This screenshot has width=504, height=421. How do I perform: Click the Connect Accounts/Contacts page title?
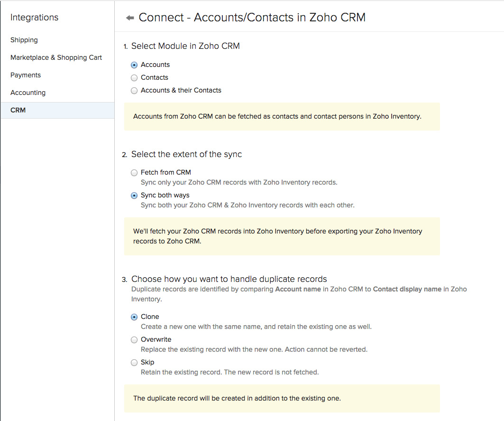pyautogui.click(x=252, y=17)
